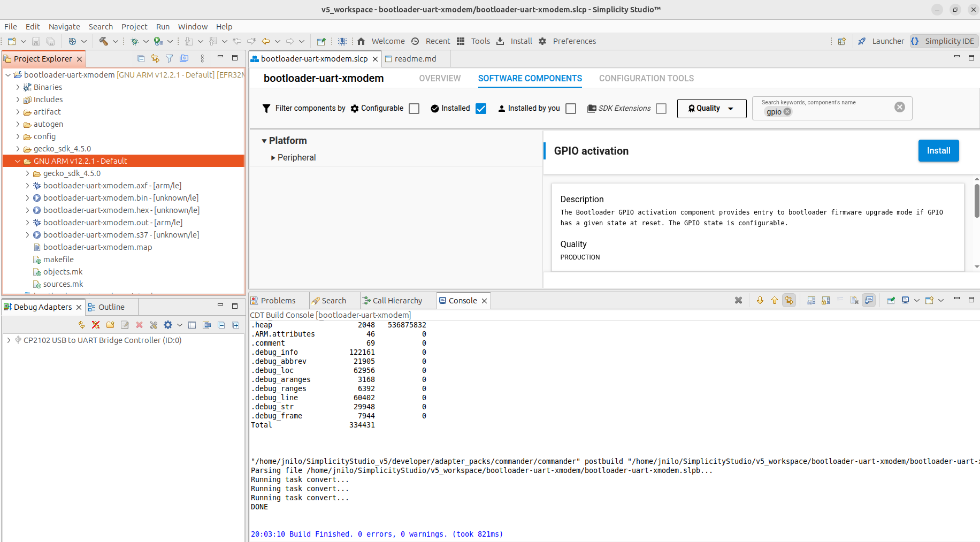The height and width of the screenshot is (542, 980).
Task: Select bootloader-uart-xmodem.map file
Action: tap(97, 247)
